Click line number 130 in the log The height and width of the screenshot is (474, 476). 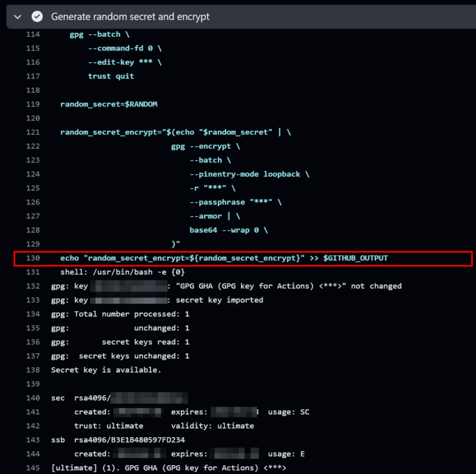coord(33,258)
